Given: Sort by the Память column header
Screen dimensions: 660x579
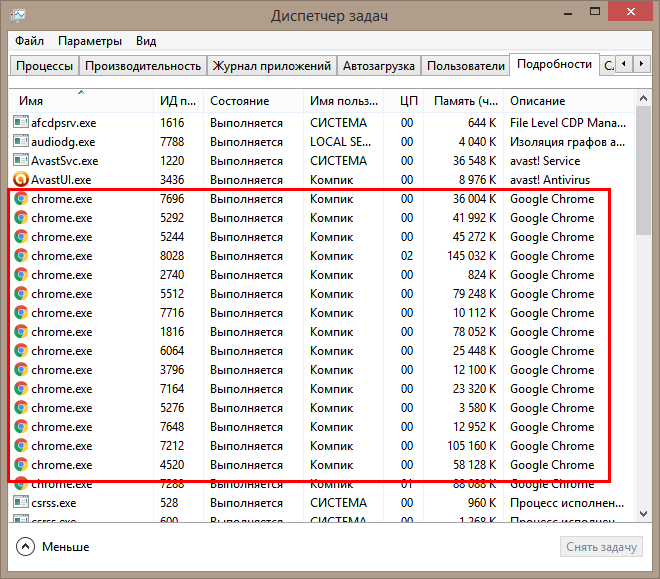Looking at the screenshot, I should (463, 101).
